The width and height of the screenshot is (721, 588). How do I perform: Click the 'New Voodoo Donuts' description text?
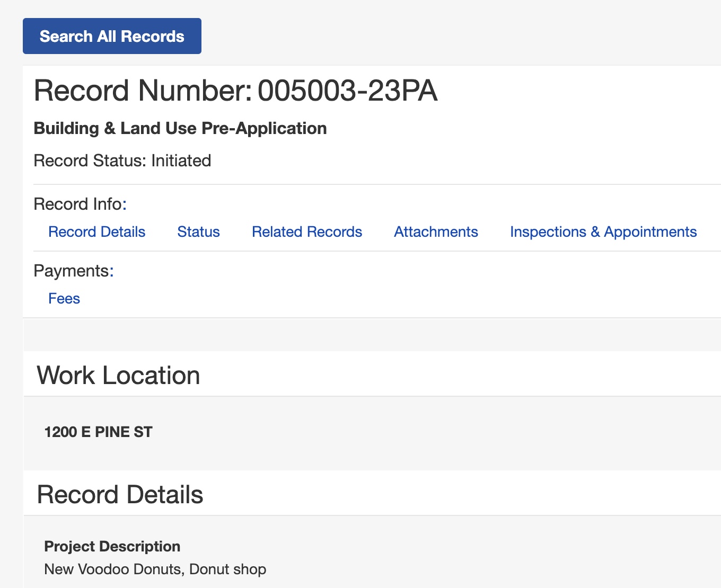coord(113,569)
